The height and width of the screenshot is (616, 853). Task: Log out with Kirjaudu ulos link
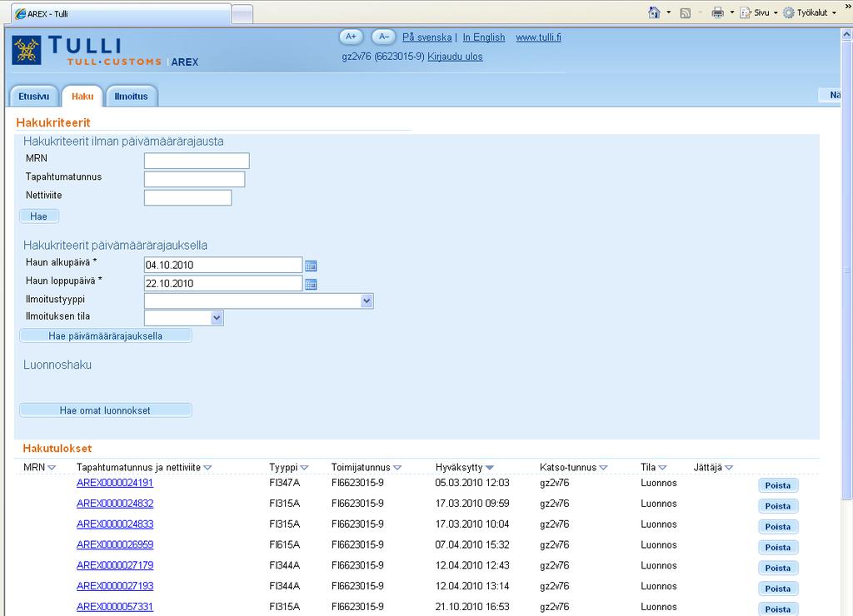coord(455,57)
